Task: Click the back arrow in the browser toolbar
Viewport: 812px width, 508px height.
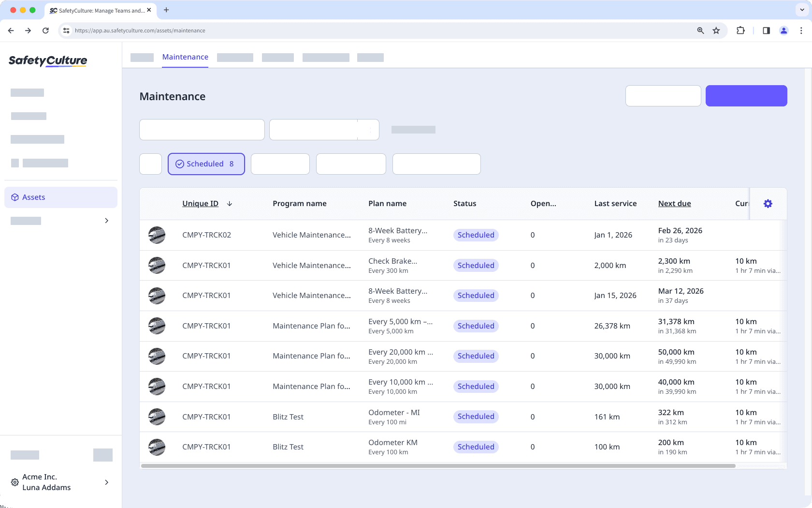Action: pos(11,30)
